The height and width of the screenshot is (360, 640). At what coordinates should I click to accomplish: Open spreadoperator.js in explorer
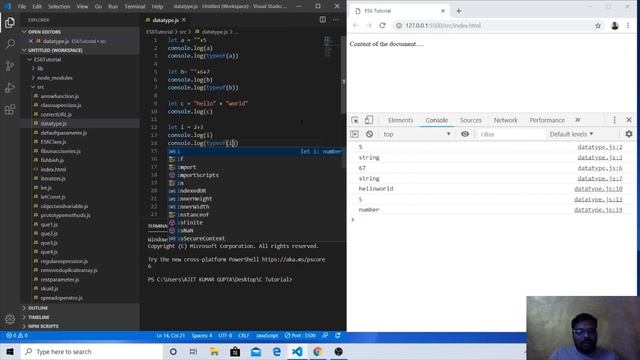(62, 298)
